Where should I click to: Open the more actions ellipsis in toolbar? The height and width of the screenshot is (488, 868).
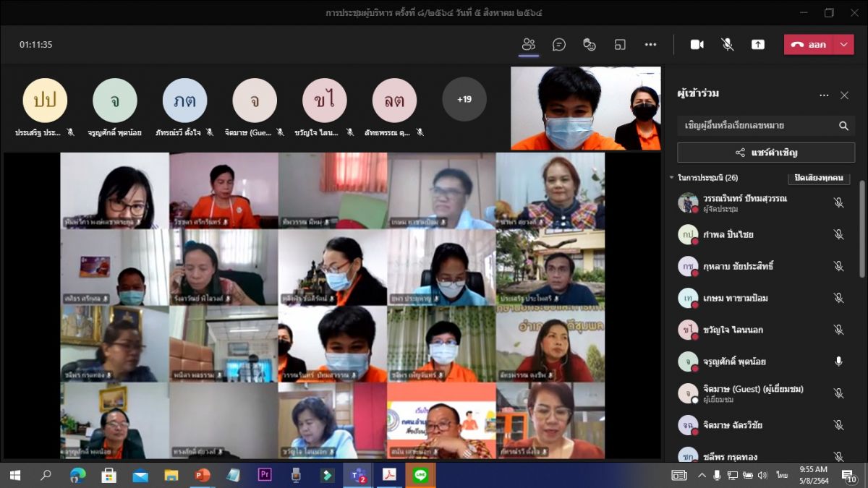(650, 45)
